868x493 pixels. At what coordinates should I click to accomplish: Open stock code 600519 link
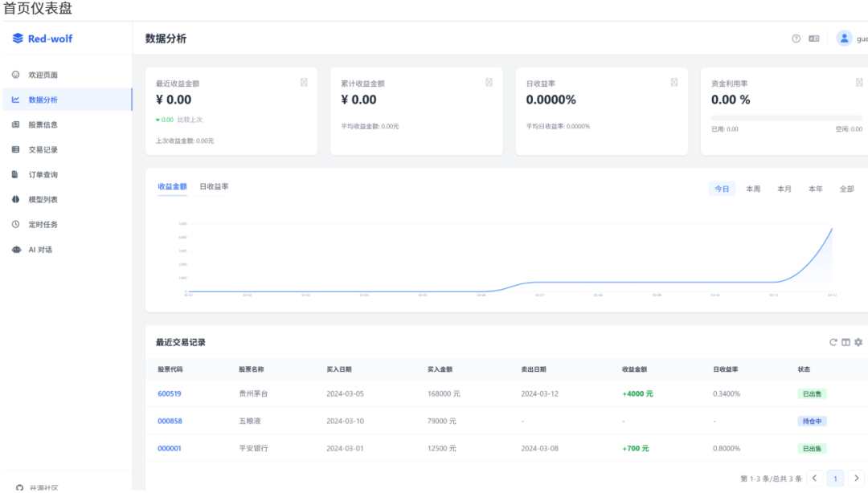(170, 394)
